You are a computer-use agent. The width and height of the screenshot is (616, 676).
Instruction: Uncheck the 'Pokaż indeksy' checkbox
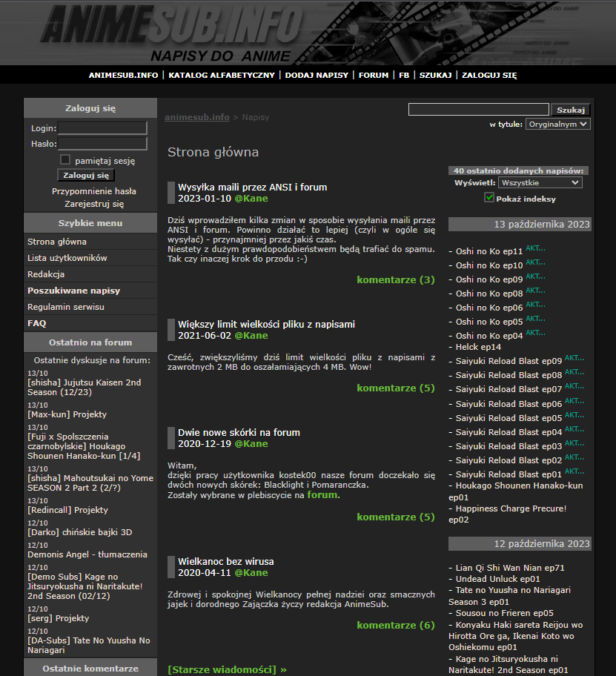[x=489, y=198]
